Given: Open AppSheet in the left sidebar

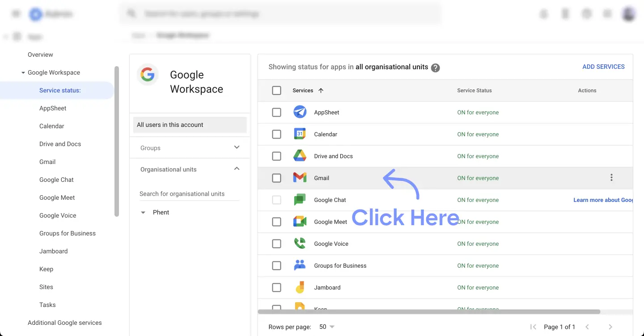Looking at the screenshot, I should point(53,108).
